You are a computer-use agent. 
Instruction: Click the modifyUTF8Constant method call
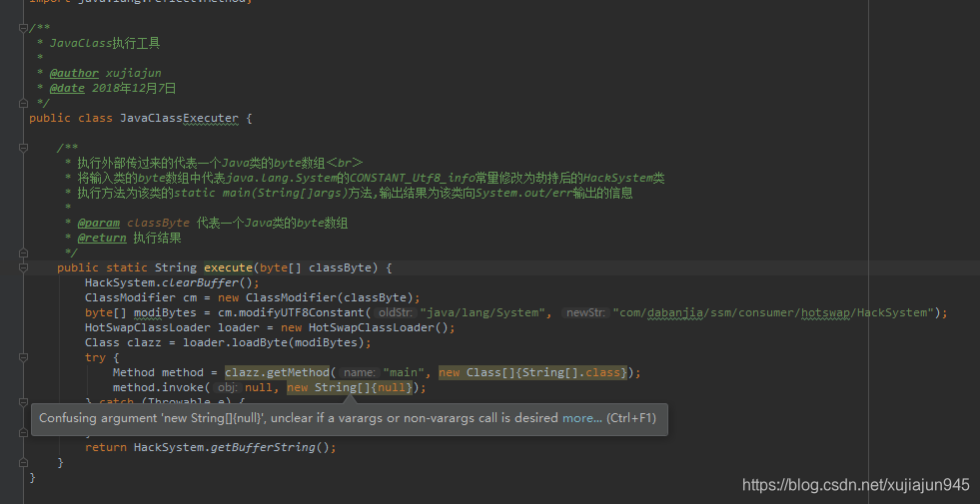(302, 313)
